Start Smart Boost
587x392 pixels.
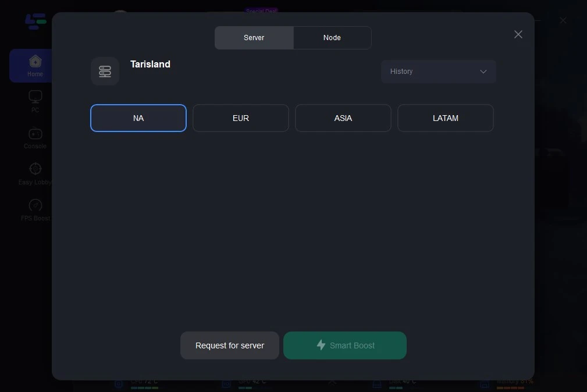click(345, 345)
